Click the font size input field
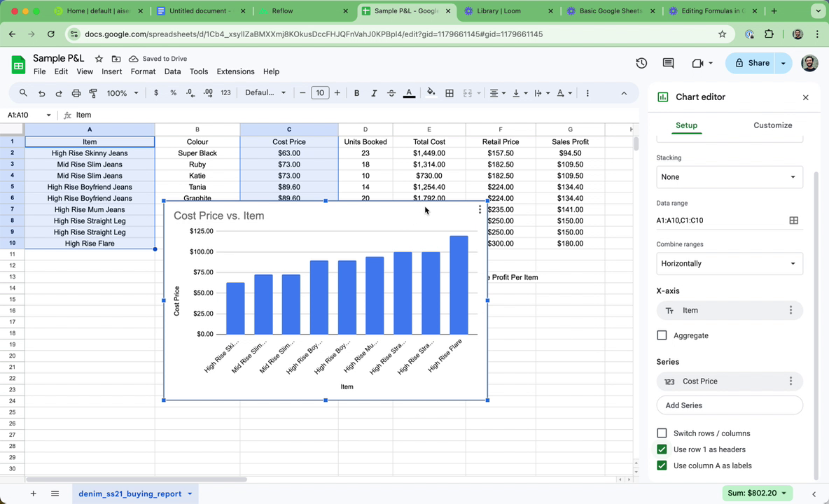This screenshot has height=504, width=829. [x=320, y=93]
